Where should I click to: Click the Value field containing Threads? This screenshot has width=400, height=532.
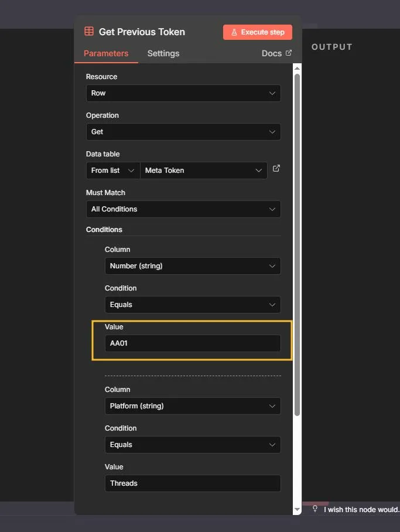tap(192, 483)
